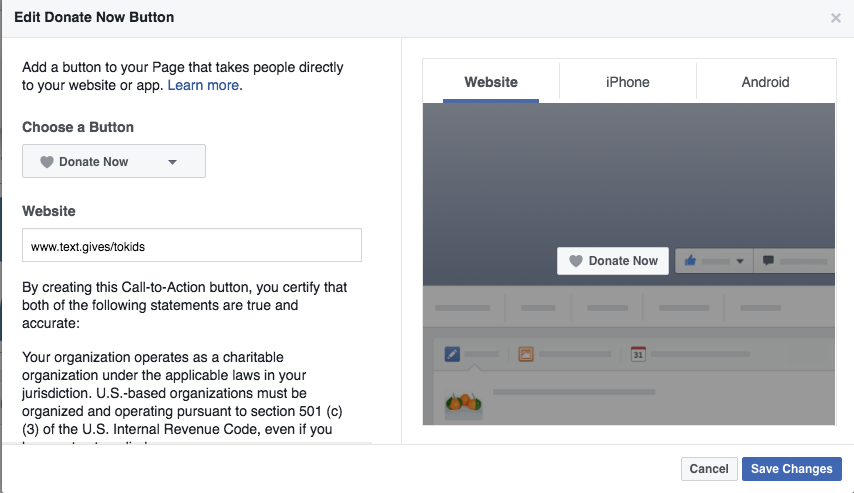Viewport: 854px width, 493px height.
Task: Click the orange photo icon in the preview
Action: (x=526, y=354)
